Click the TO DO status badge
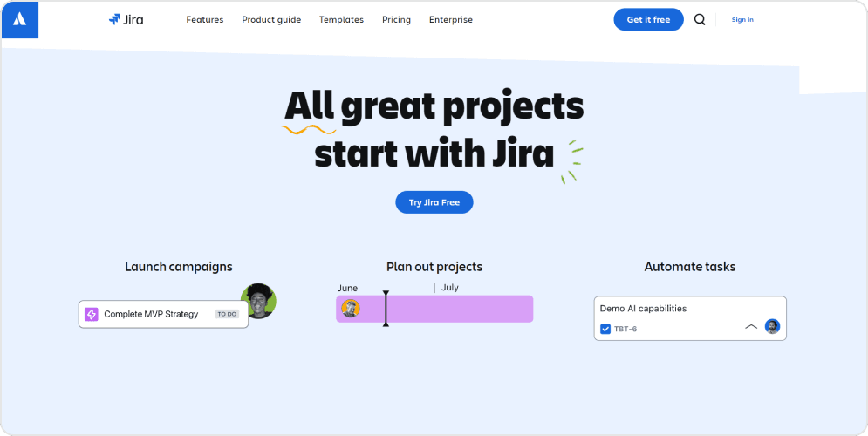This screenshot has height=436, width=868. pos(227,314)
